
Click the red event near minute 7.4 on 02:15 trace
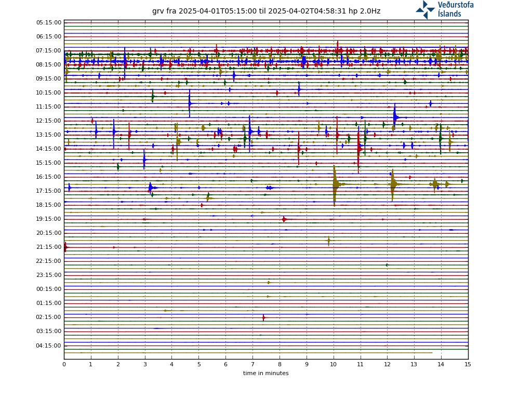coord(263,317)
